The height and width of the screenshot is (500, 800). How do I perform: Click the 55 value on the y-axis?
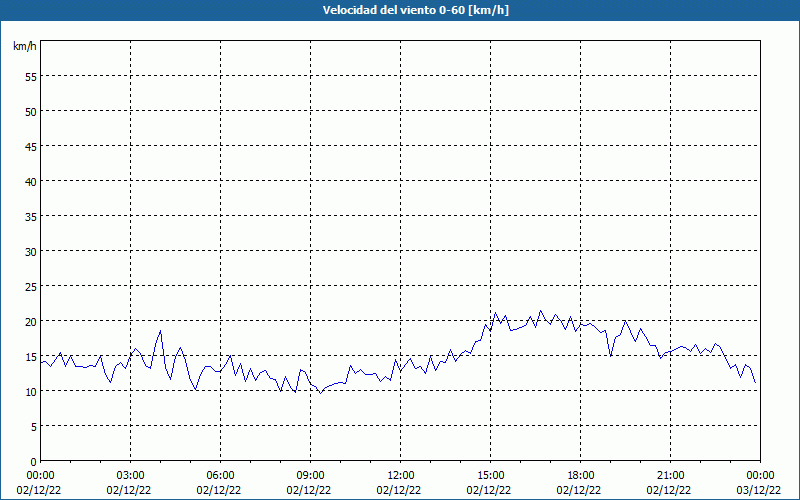30,76
